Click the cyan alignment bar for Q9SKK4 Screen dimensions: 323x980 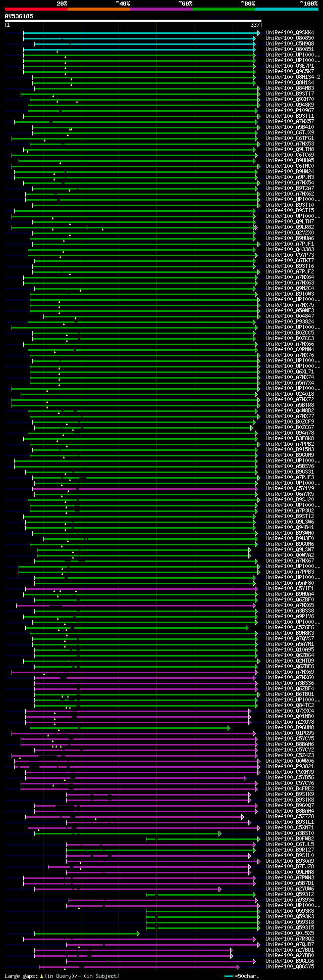141,33
